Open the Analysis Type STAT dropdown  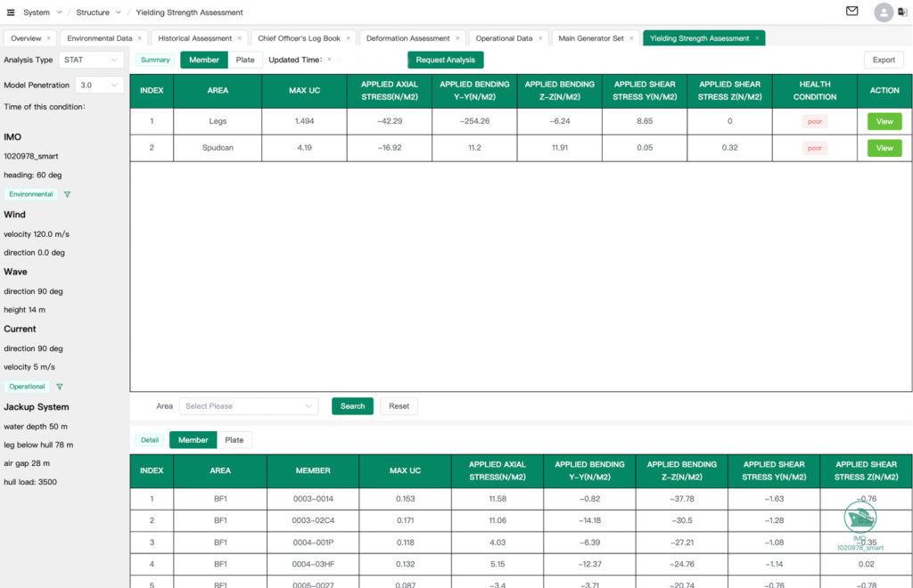click(x=90, y=60)
